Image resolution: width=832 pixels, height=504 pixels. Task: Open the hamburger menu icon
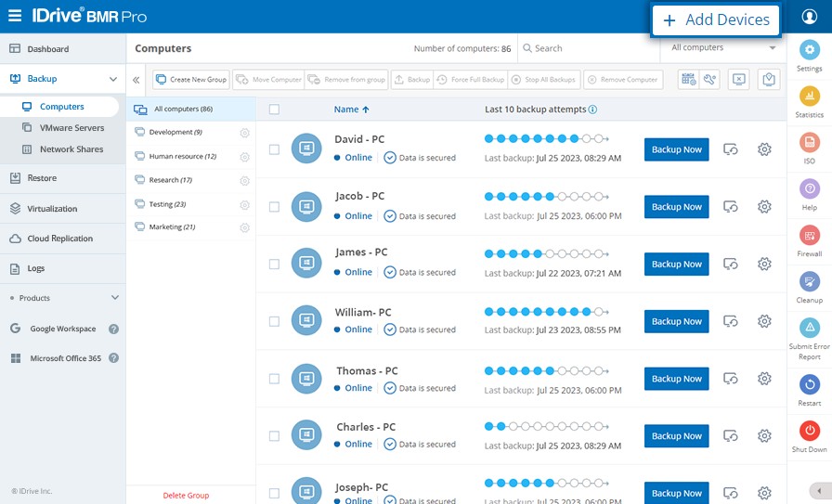point(15,16)
